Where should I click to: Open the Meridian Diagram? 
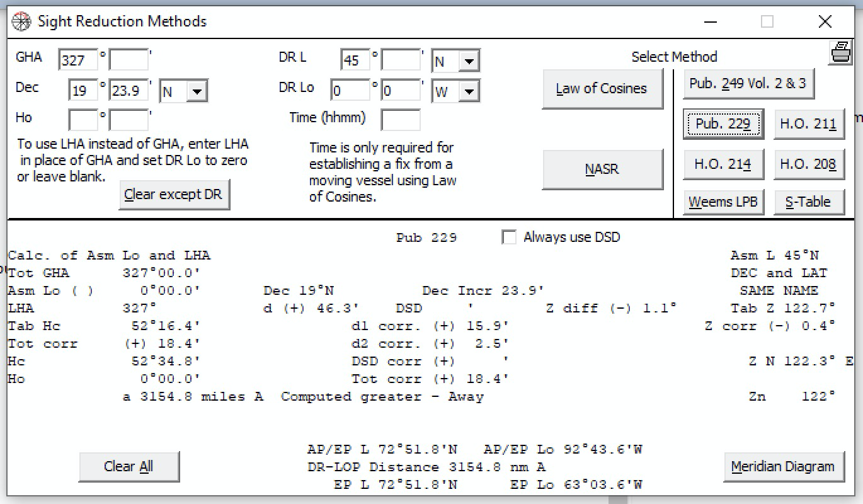[x=783, y=466]
